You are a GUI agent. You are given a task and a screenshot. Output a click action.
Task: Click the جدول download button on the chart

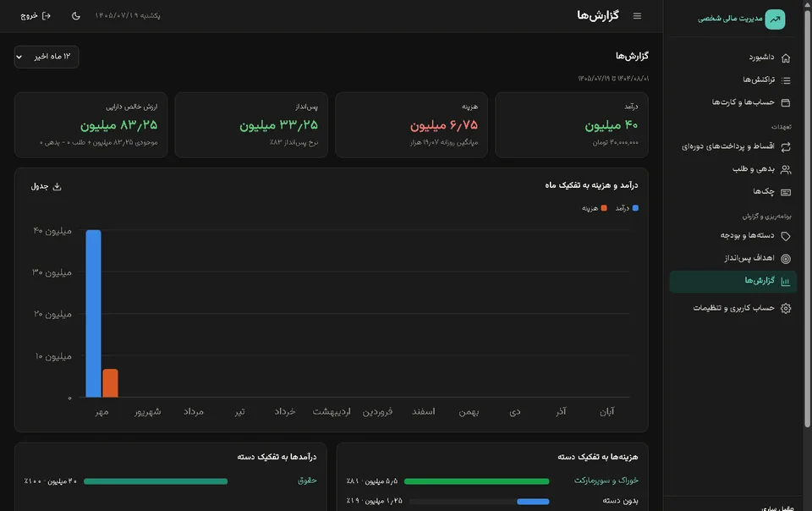(x=46, y=186)
